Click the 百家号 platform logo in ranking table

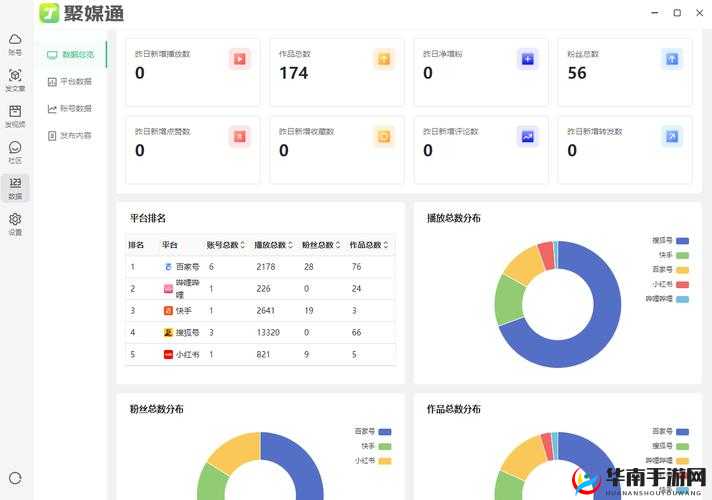click(168, 267)
